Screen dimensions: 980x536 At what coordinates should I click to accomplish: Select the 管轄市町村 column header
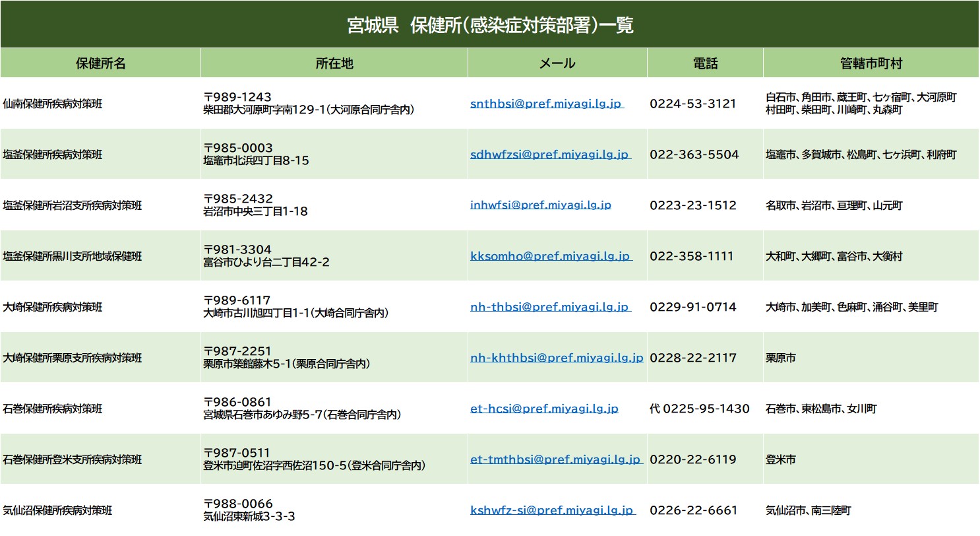[871, 63]
